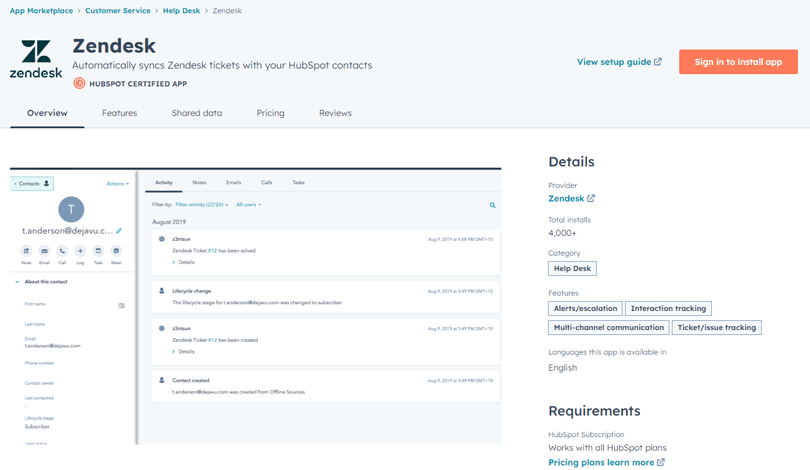Click the Ticket/issue tracking feature tag

pyautogui.click(x=716, y=327)
